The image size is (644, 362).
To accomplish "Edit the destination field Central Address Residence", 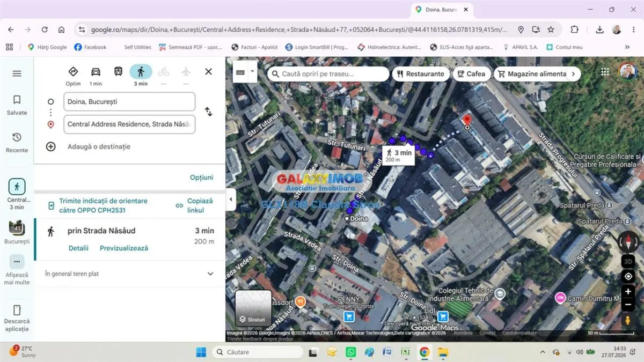I will point(129,124).
